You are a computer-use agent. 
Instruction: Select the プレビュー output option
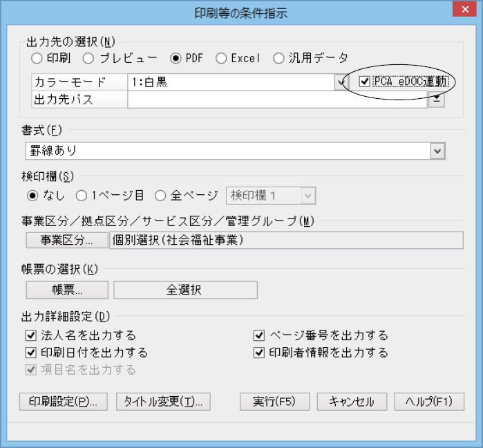coord(88,59)
